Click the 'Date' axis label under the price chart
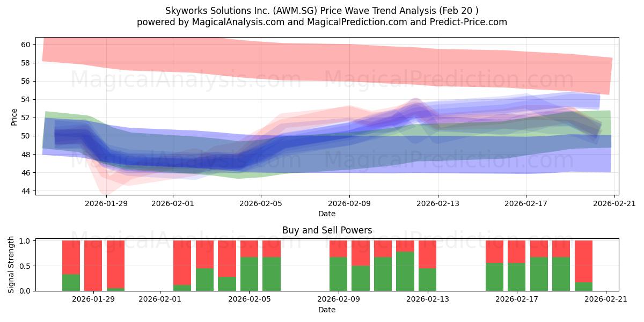644x322 pixels. (x=327, y=214)
